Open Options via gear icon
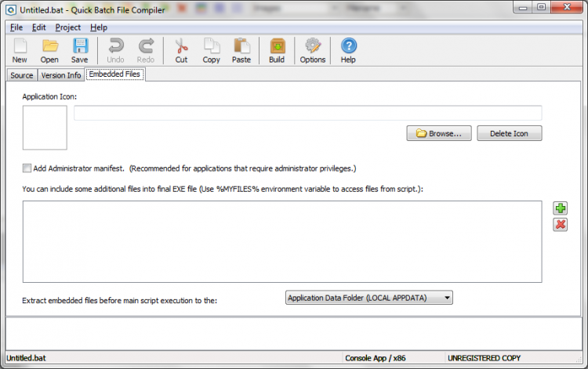The image size is (588, 369). [x=312, y=50]
